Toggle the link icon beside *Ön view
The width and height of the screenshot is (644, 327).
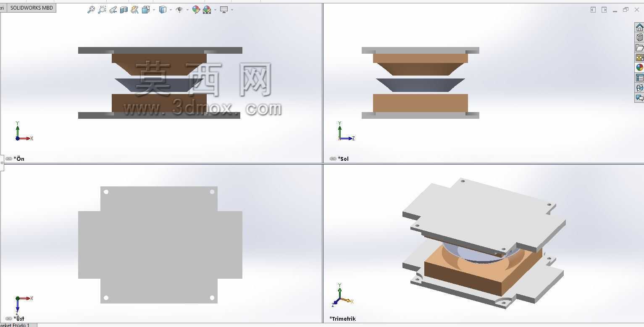8,159
